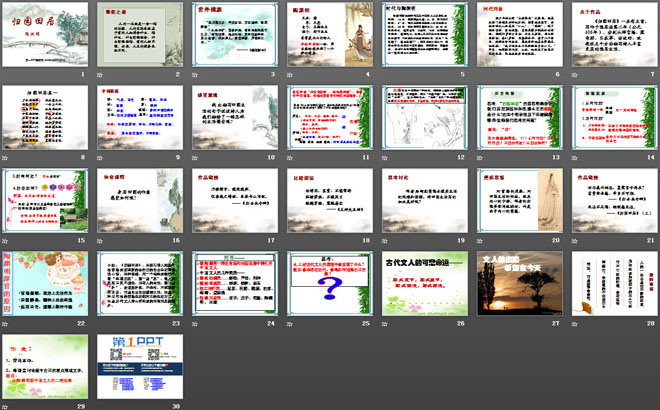Select slide 25 with the big blue question mark
Screen dimensions: 660x410
coord(330,283)
